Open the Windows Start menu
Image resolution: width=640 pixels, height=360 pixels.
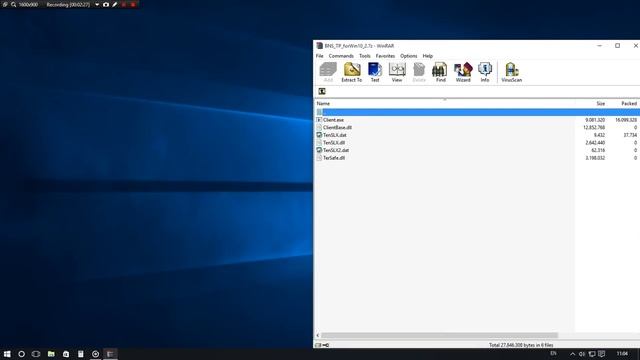(x=7, y=354)
